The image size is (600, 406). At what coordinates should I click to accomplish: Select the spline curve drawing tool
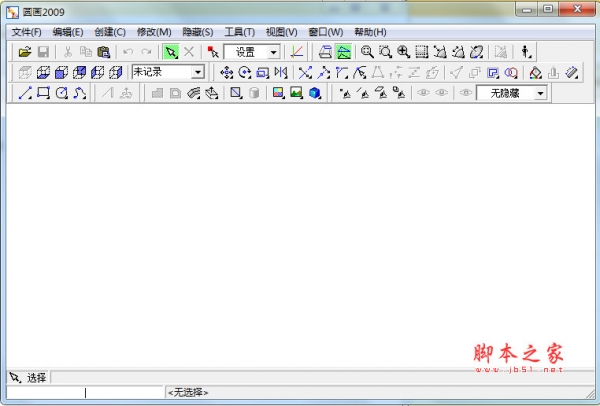click(x=80, y=93)
